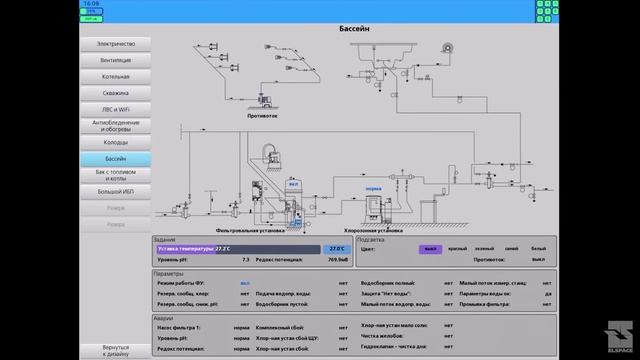Screen dimensions: 640x360
Task: Click the Комплексный сбой value нет
Action: [343, 328]
